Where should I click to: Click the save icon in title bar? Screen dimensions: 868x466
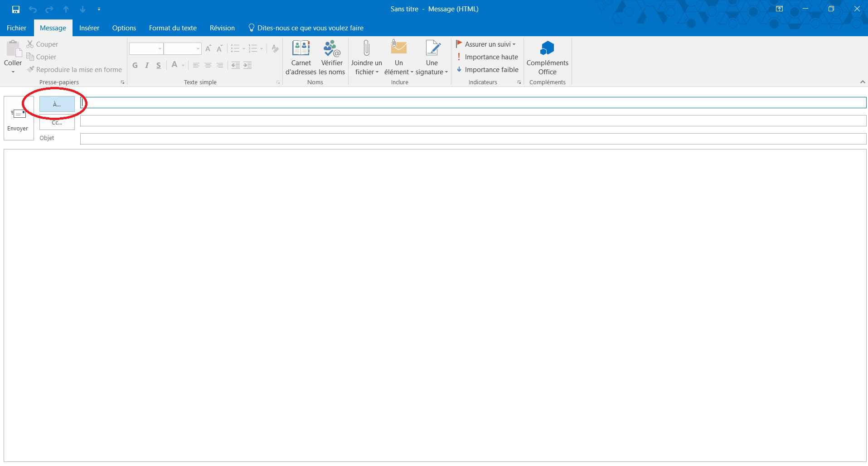pyautogui.click(x=16, y=9)
